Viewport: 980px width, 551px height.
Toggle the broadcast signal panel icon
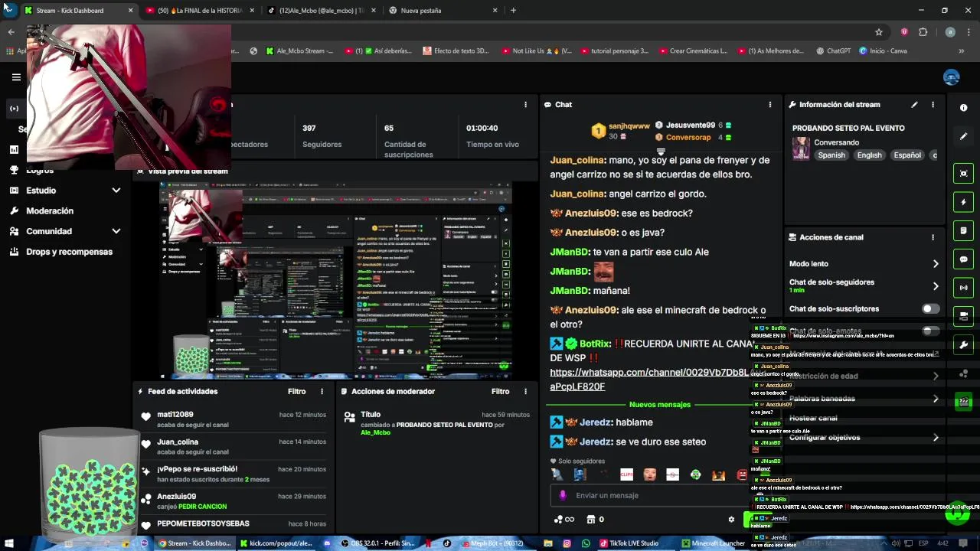tap(964, 288)
